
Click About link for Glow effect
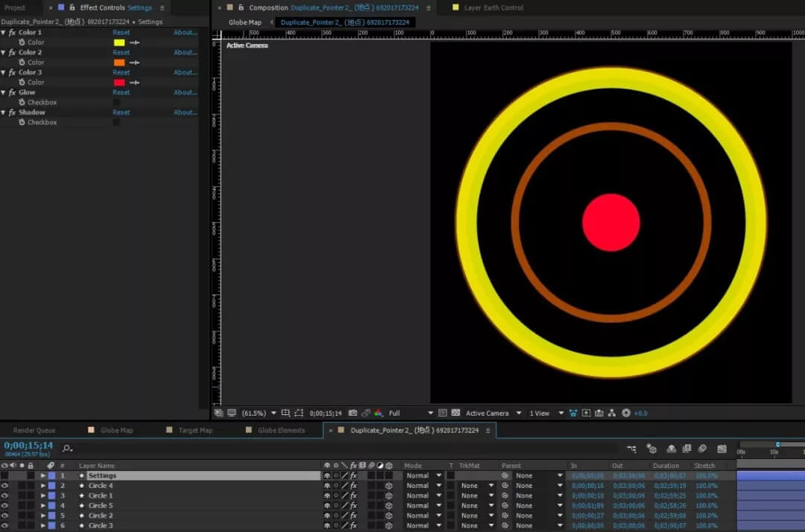point(185,92)
